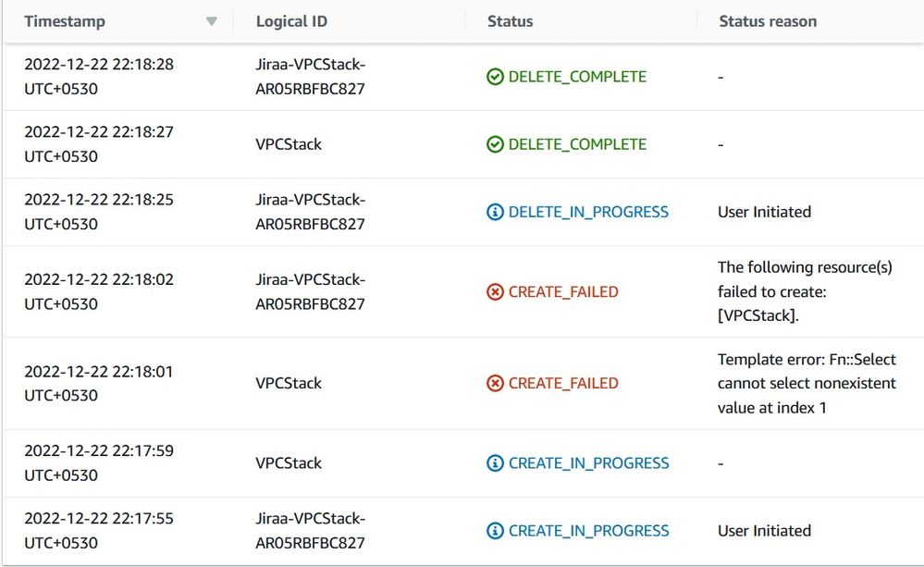Click info icon at 22:17:55 CREATE_IN_PROGRESS
Viewport: 924px width, 567px height.
point(495,531)
